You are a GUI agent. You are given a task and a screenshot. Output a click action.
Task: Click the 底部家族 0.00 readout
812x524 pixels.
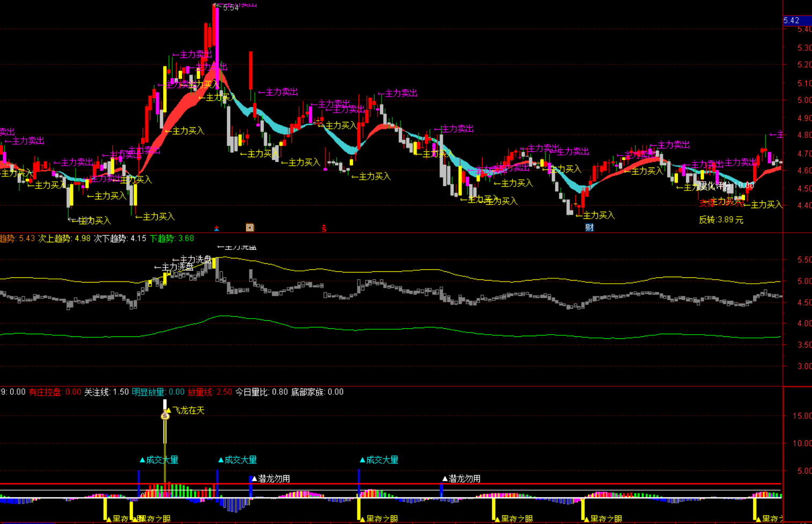317,392
